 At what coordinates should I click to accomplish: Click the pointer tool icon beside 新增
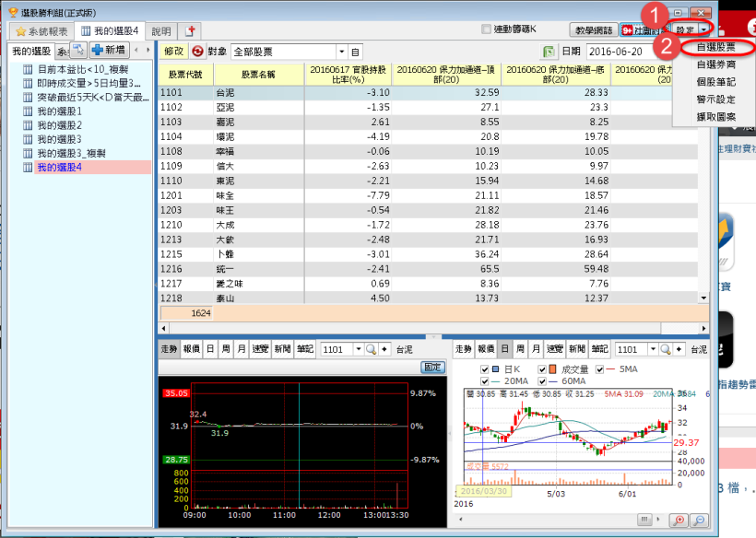coord(77,51)
